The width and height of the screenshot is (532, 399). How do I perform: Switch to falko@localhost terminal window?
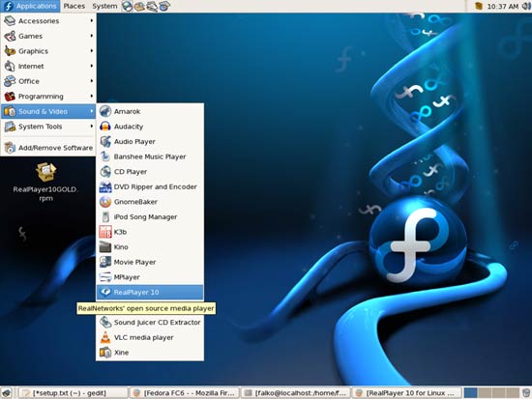tap(296, 393)
